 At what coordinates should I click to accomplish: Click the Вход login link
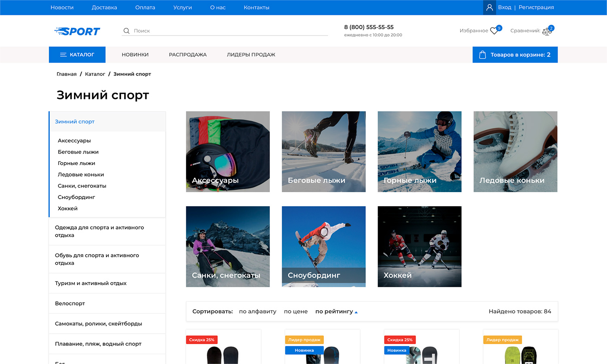click(505, 7)
